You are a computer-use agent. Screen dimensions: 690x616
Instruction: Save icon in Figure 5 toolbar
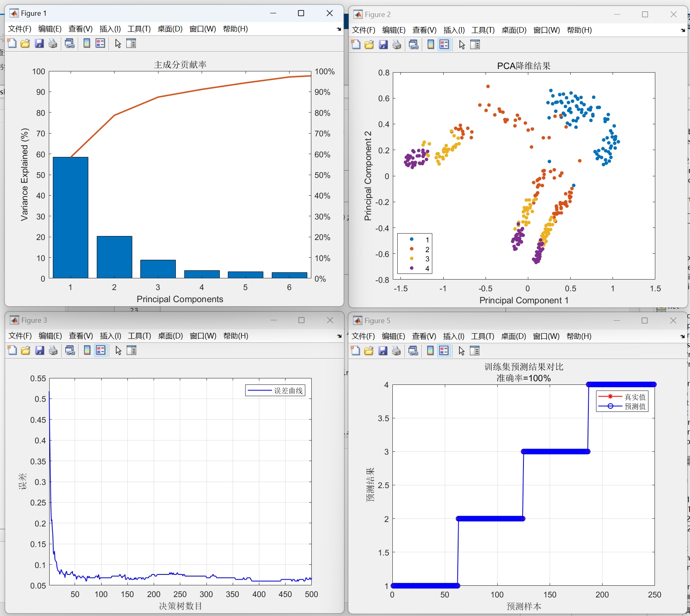point(383,351)
